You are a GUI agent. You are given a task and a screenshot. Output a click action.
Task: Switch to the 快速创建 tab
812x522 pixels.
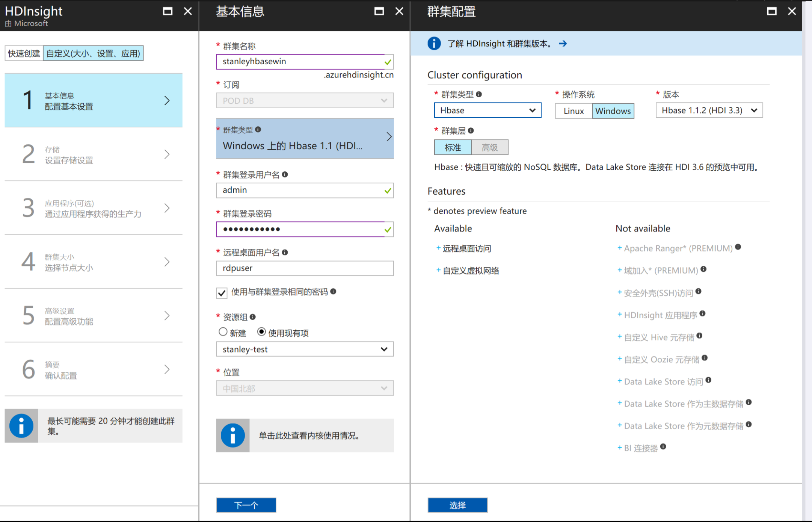click(x=24, y=53)
